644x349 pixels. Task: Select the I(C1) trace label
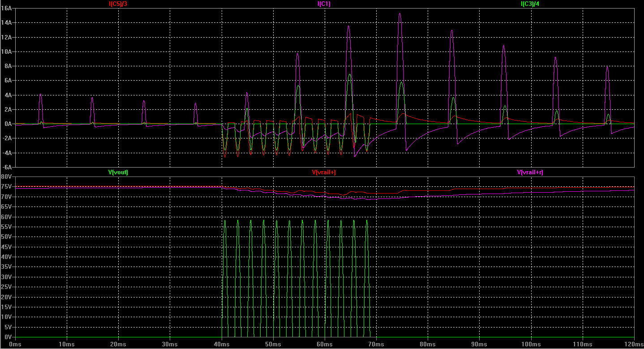point(324,4)
